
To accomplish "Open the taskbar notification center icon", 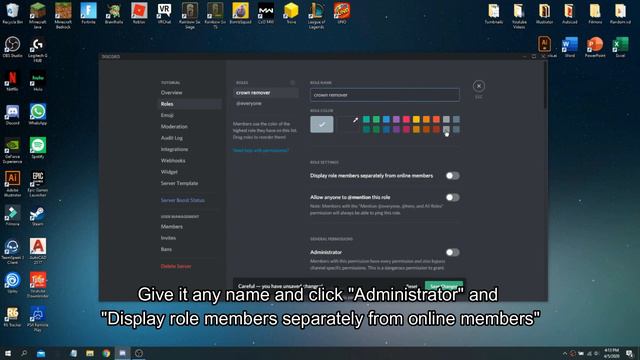I will pos(629,353).
